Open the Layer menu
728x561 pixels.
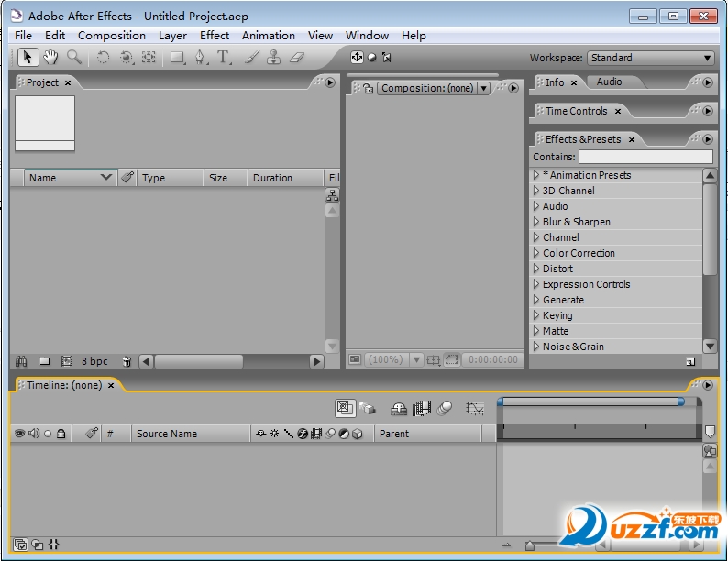coord(172,36)
